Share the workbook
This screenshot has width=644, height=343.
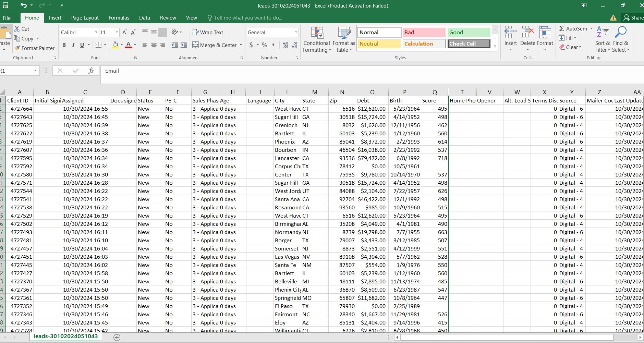pos(633,18)
